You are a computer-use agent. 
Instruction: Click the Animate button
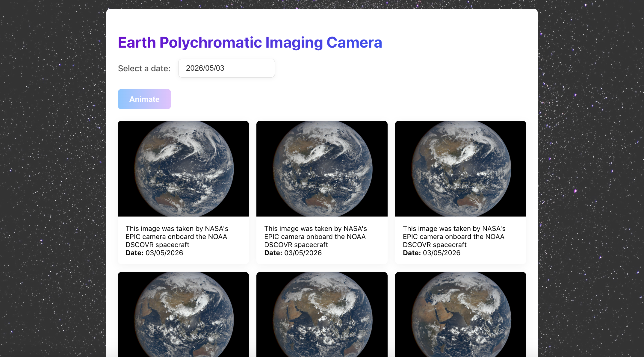click(x=144, y=99)
